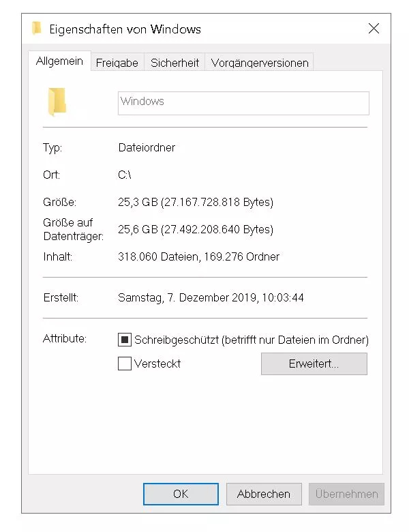Image resolution: width=409 pixels, height=532 pixels.
Task: Click the text 318.060 Dateien, 169.276 Ordner
Action: 199,257
